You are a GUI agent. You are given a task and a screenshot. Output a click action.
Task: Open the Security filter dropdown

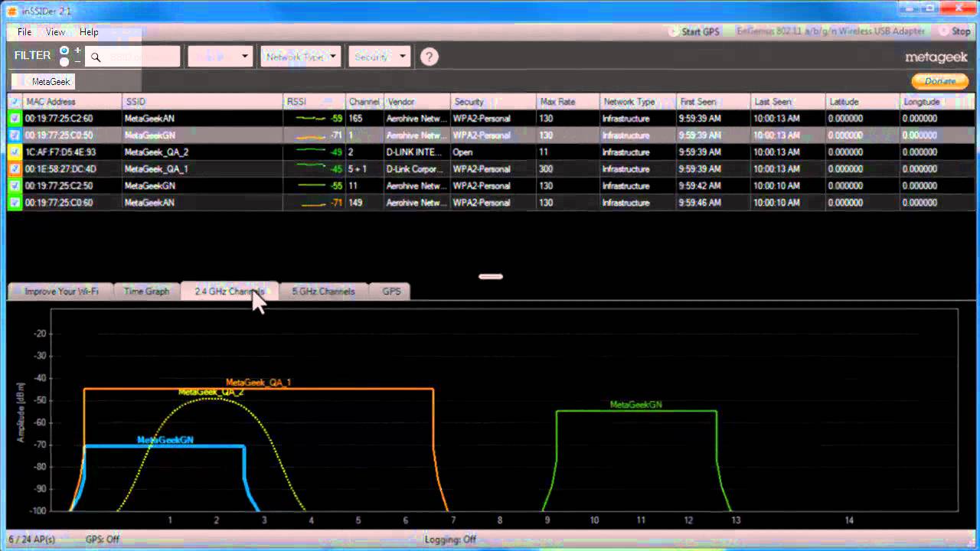pyautogui.click(x=379, y=57)
